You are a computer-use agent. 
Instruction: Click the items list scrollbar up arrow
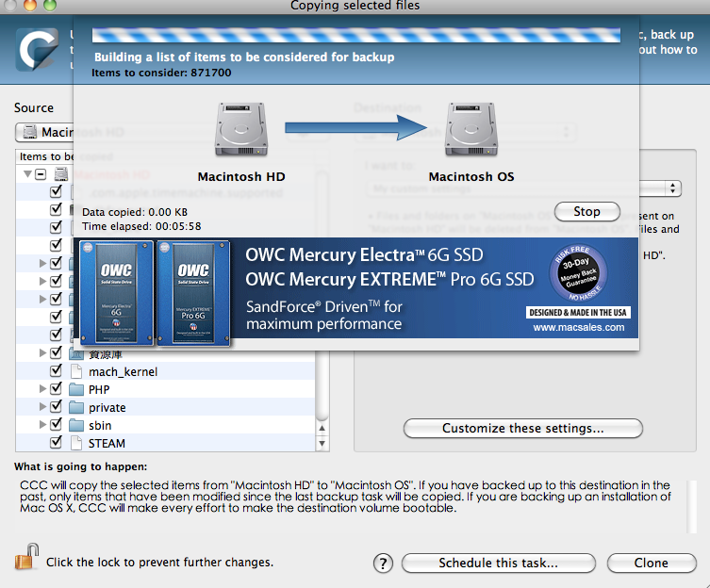(x=322, y=428)
